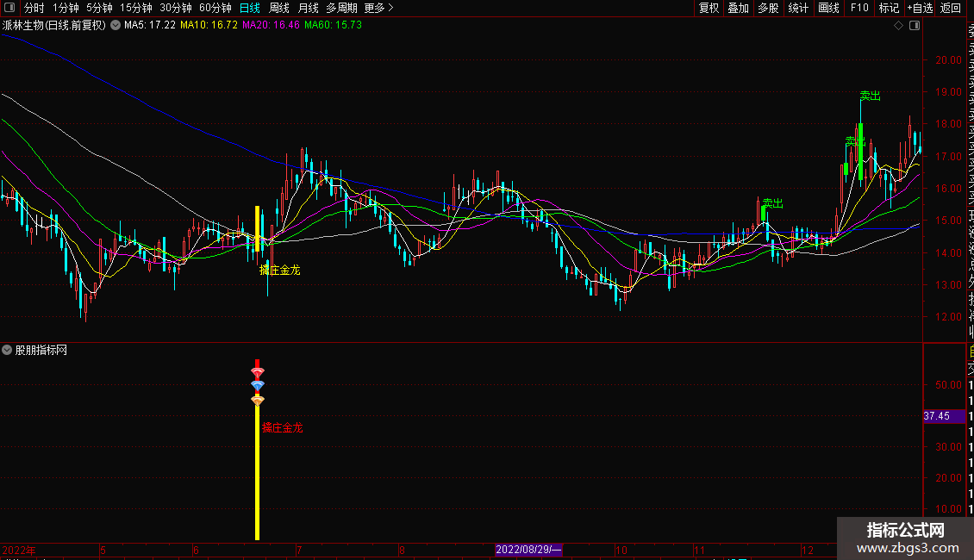
Task: Click the 37.45 value tag on indicator axis
Action: (944, 416)
